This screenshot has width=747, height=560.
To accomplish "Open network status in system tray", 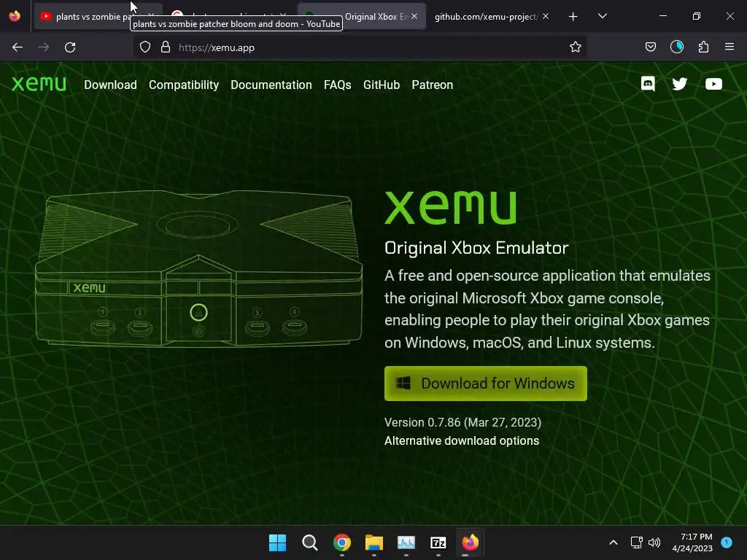I will click(636, 542).
